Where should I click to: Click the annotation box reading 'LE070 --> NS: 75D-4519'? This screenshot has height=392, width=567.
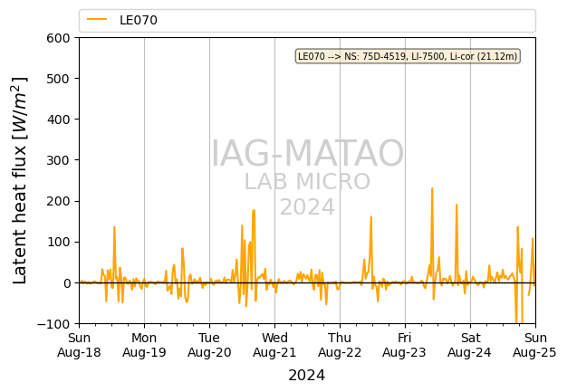click(408, 56)
